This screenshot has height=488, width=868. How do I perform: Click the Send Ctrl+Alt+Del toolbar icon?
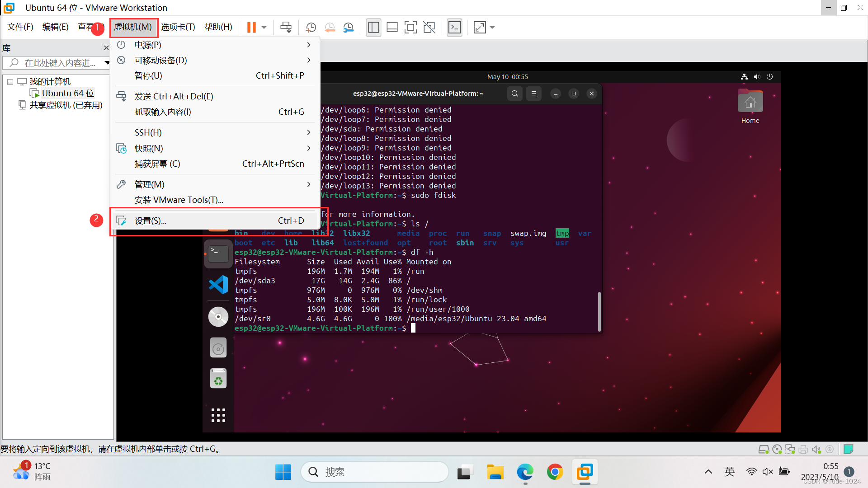pos(286,27)
